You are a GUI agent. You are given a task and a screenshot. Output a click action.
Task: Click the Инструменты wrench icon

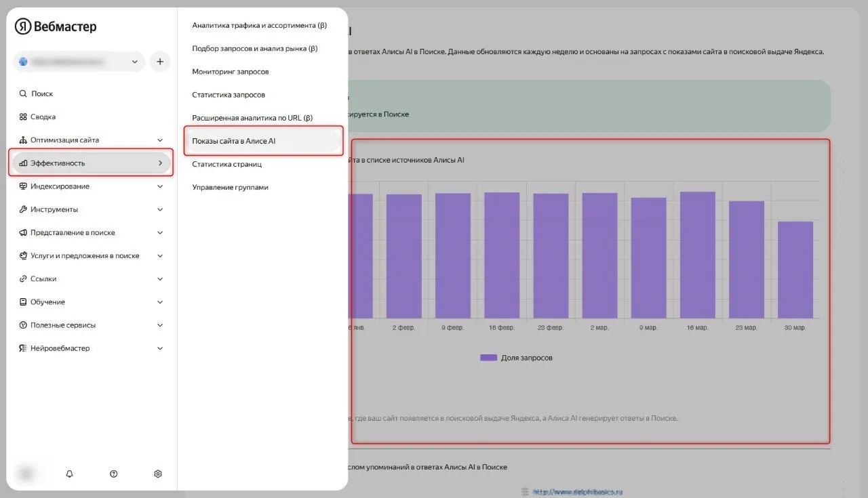click(x=23, y=209)
